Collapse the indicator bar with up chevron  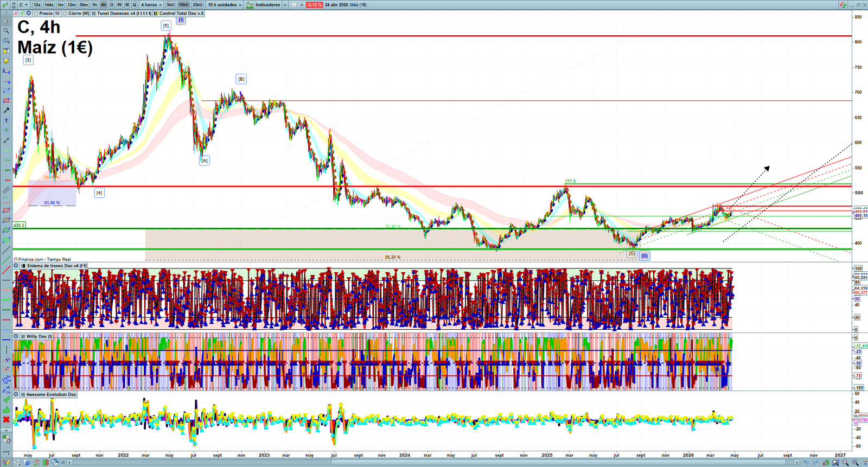6,14
